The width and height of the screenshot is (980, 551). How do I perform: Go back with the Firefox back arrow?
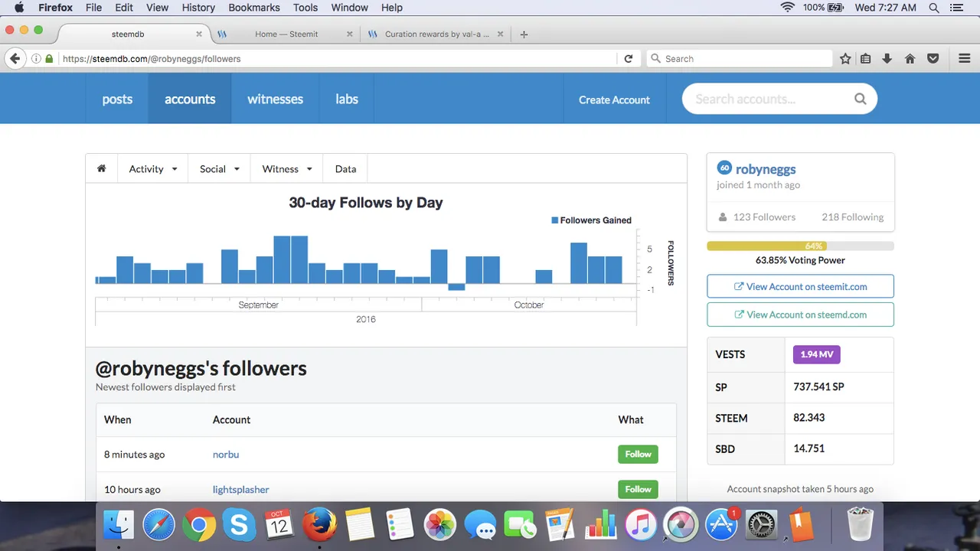[14, 58]
